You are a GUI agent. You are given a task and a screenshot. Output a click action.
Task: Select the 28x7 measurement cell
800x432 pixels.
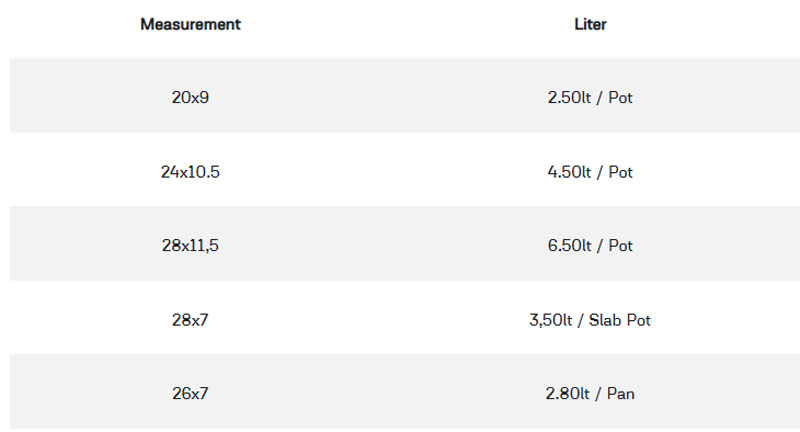coord(190,320)
